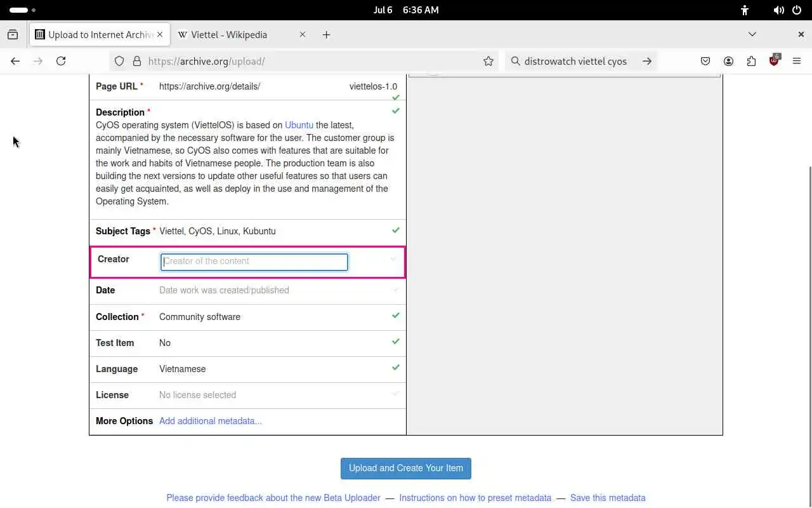812x508 pixels.
Task: Close the Viettel Wikipedia tab
Action: [303, 35]
